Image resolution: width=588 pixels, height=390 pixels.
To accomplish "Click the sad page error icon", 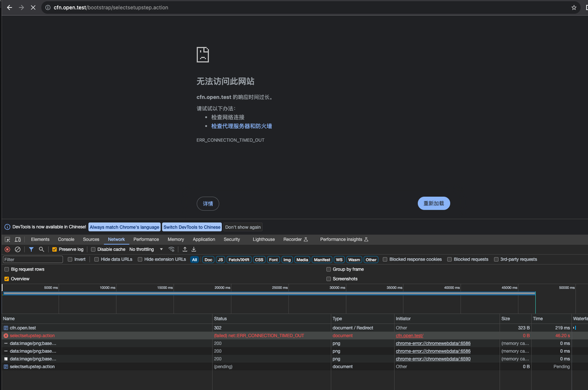I will pos(203,55).
